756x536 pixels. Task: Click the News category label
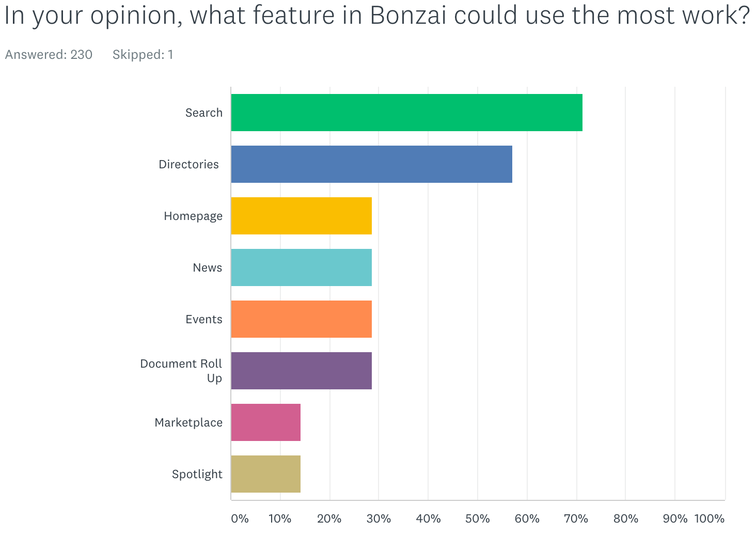(x=208, y=267)
